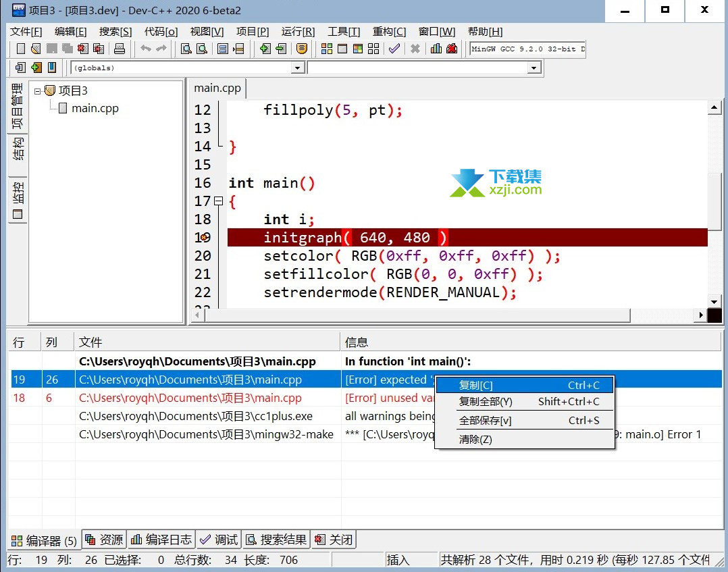
Task: Click the Rebuild all toolbar icon
Action: 372,49
